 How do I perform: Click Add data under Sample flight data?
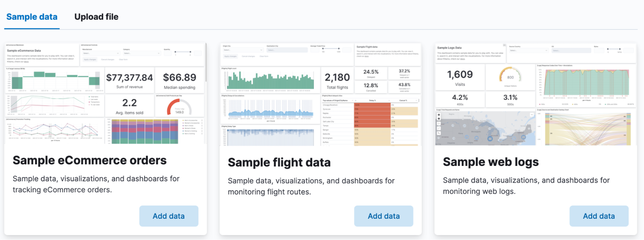point(383,216)
